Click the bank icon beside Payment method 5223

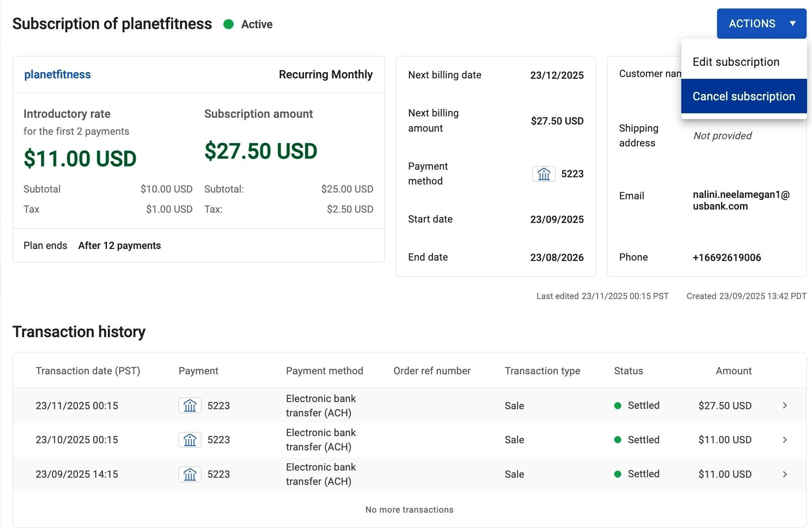(543, 174)
